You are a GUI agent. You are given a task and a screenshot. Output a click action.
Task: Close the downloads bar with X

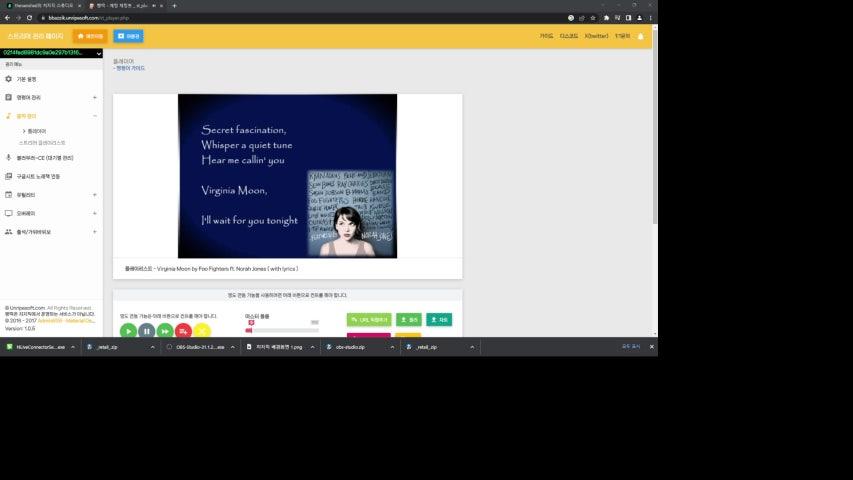652,347
